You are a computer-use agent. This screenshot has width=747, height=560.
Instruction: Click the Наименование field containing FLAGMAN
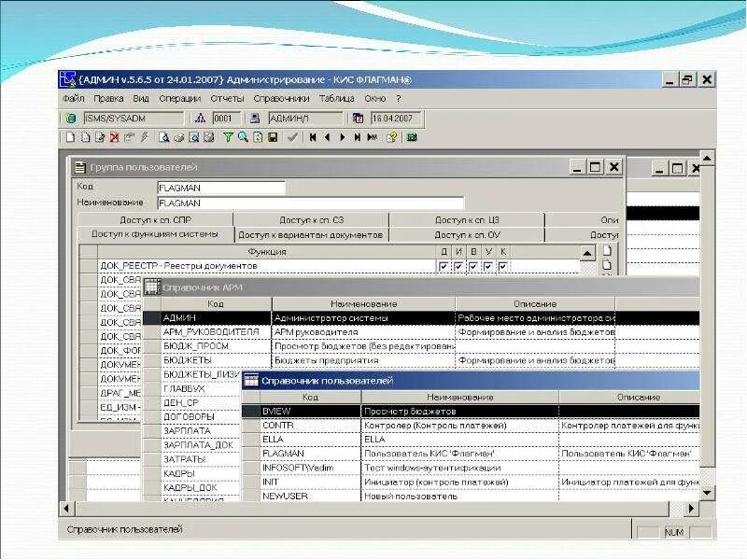310,203
